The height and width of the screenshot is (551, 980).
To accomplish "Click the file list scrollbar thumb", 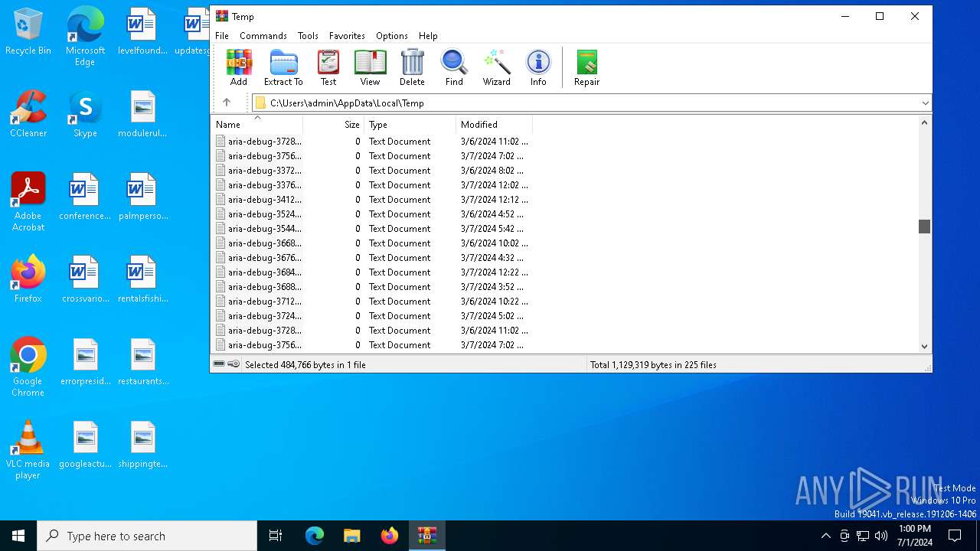I will pyautogui.click(x=924, y=227).
